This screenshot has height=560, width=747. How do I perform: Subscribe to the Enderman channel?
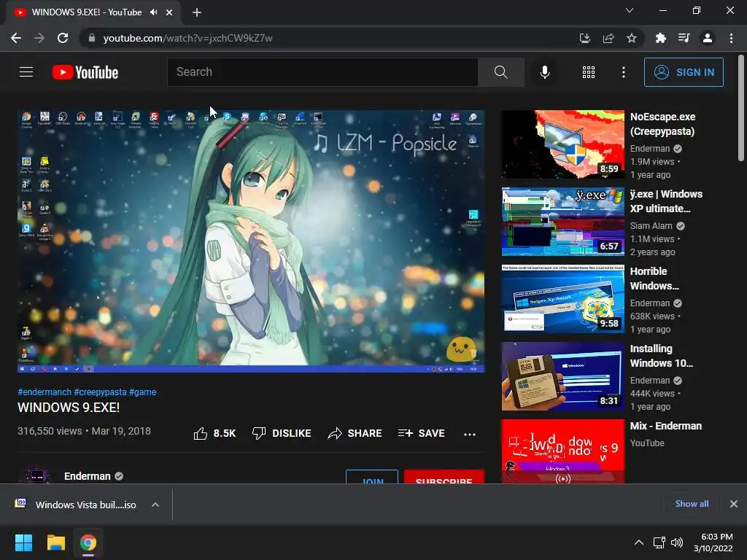click(444, 477)
